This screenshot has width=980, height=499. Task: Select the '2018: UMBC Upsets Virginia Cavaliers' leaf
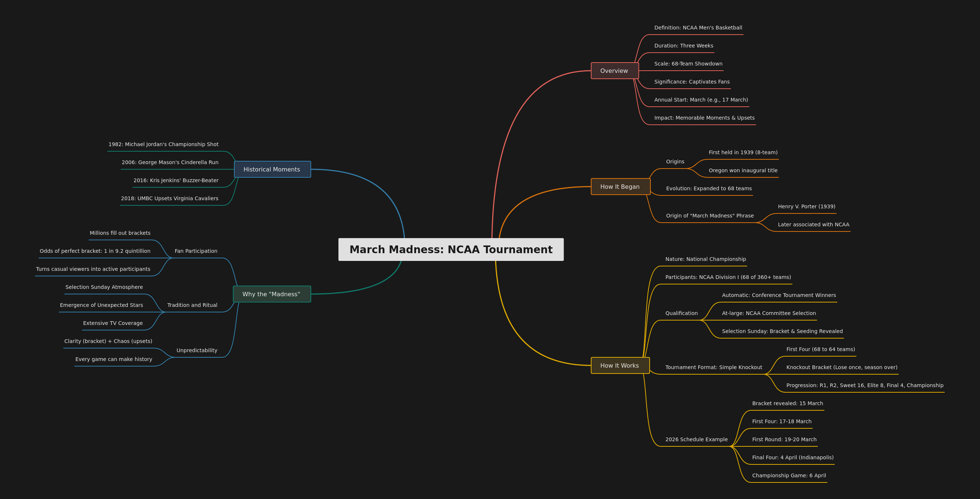pyautogui.click(x=170, y=198)
